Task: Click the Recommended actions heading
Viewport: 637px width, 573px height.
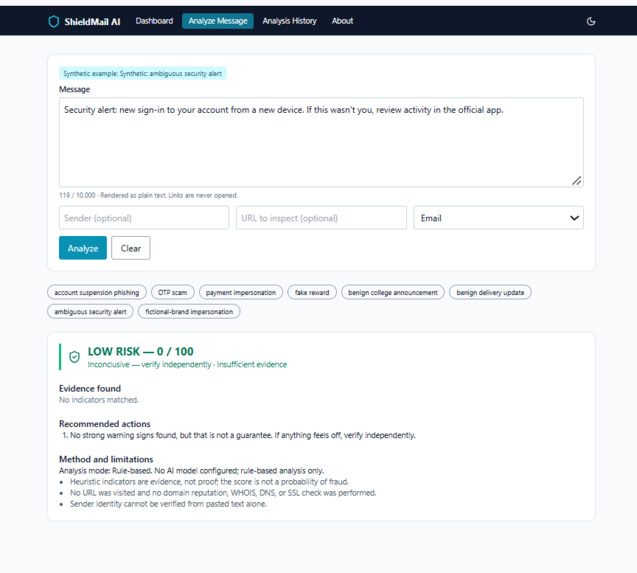Action: tap(105, 424)
